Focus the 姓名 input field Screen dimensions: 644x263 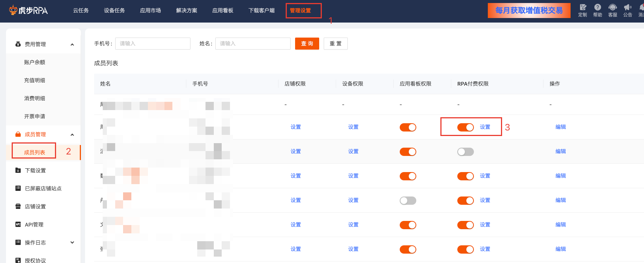(253, 44)
